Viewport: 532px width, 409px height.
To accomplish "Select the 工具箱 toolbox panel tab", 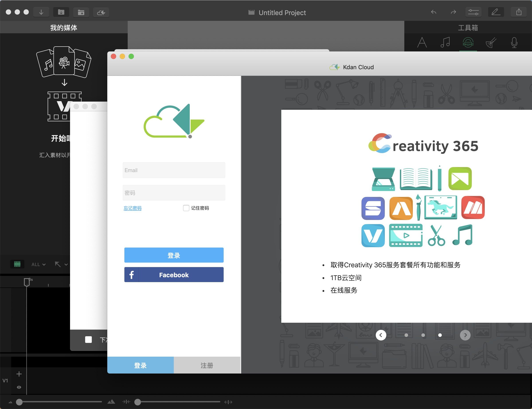I will point(468,28).
